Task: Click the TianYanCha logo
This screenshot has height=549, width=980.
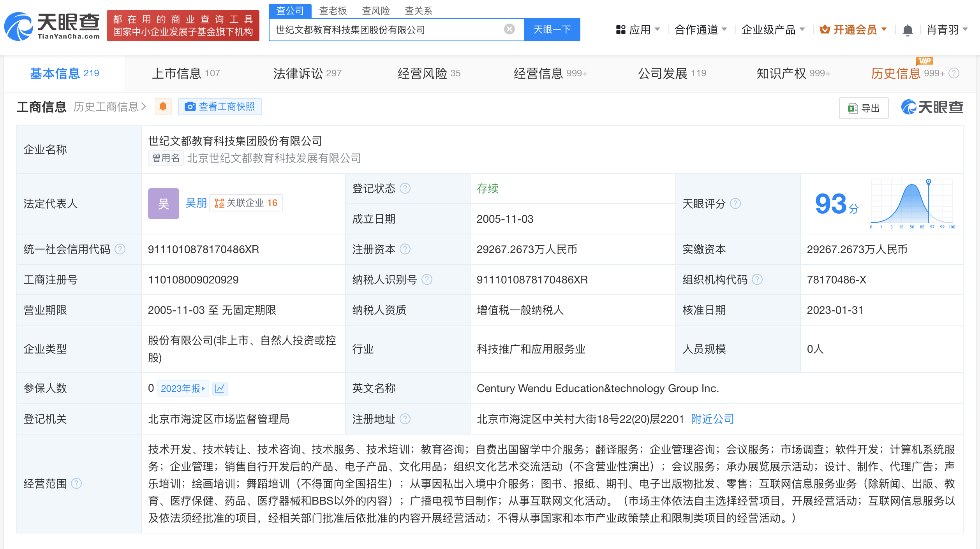Action: [52, 26]
